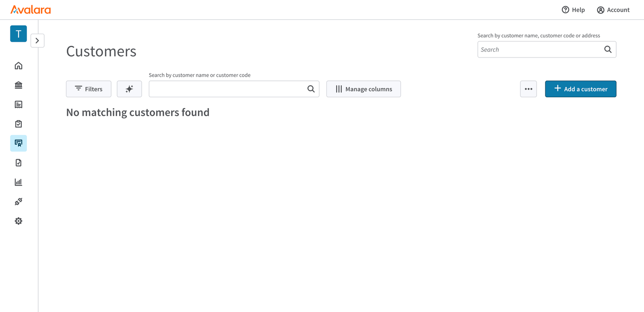
Task: Click the Avalara logo
Action: click(31, 10)
